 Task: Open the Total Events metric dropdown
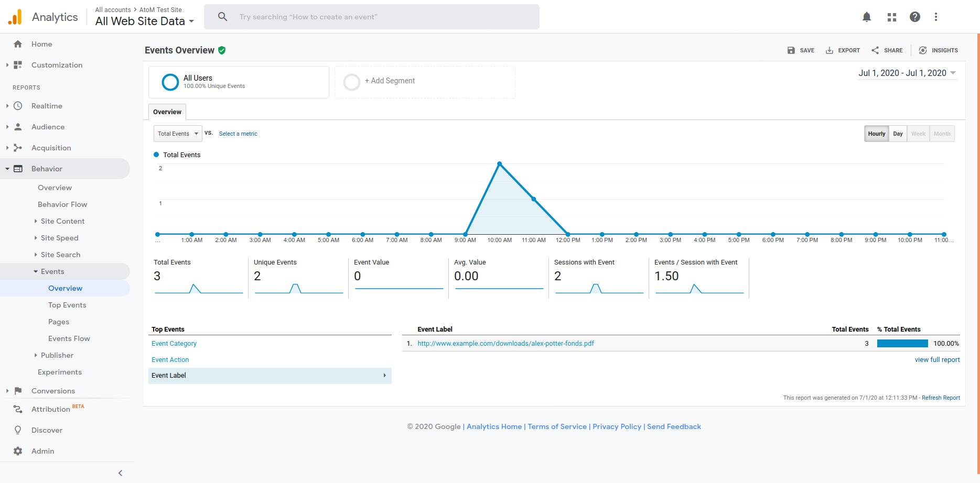[x=178, y=134]
